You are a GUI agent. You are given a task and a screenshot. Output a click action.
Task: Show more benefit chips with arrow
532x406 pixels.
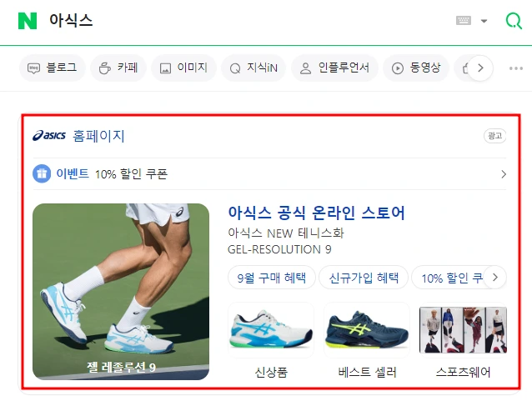click(x=495, y=278)
